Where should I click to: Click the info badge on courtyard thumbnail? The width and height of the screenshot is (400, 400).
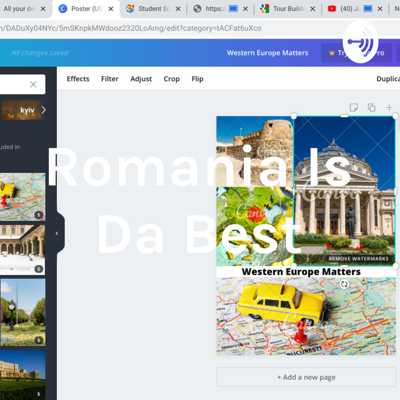(x=39, y=269)
